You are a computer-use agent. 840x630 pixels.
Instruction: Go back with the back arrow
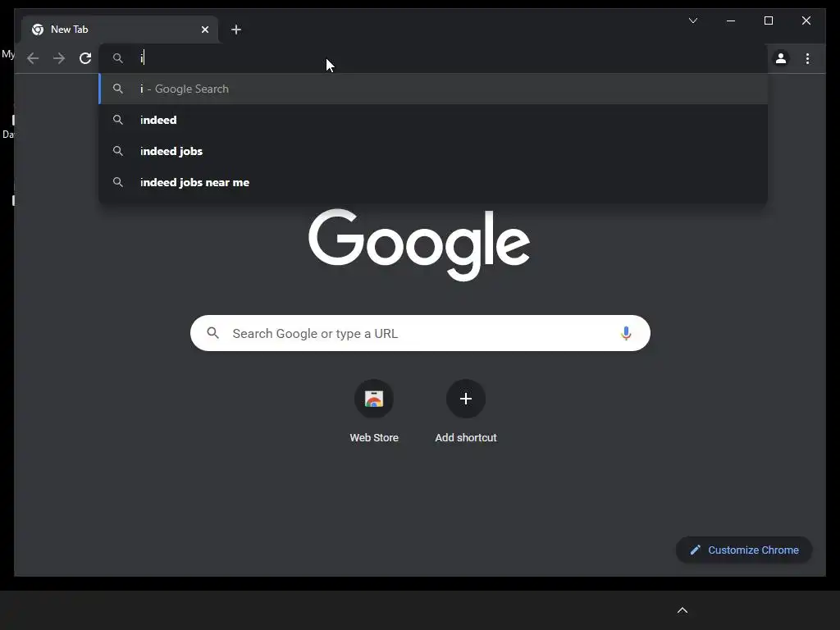coord(33,58)
